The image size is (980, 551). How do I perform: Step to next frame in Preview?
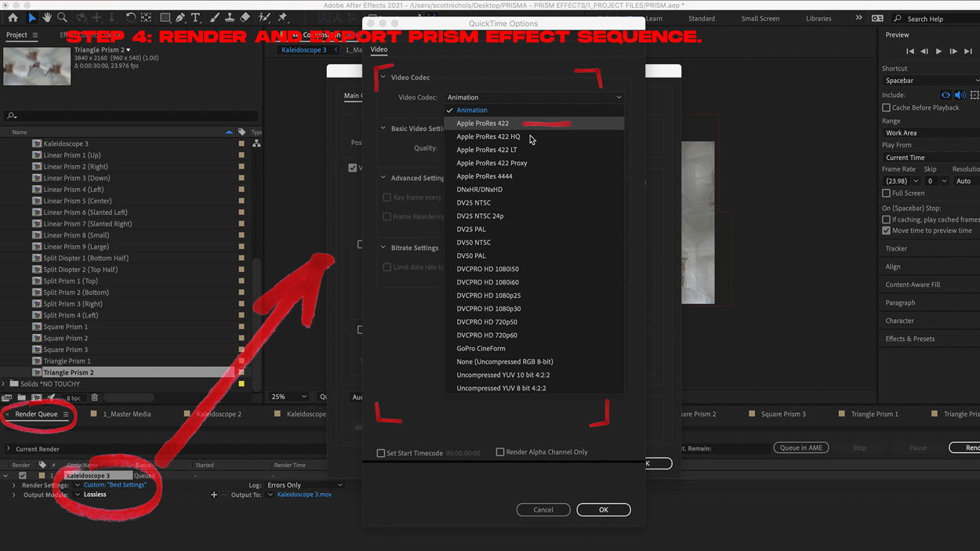click(953, 51)
